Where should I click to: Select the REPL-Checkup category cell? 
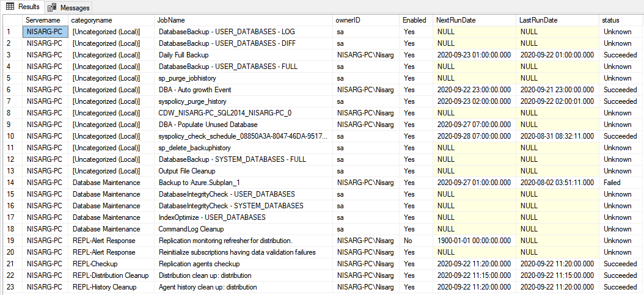tap(98, 264)
